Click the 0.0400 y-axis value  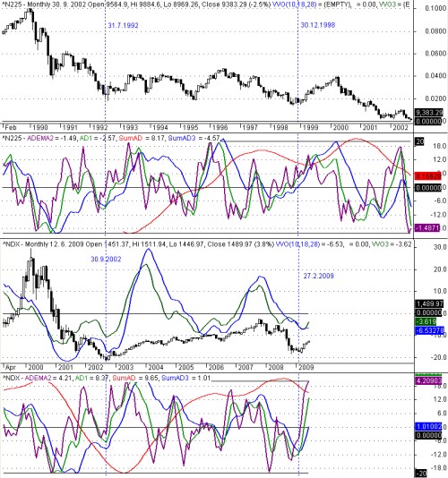[x=435, y=75]
